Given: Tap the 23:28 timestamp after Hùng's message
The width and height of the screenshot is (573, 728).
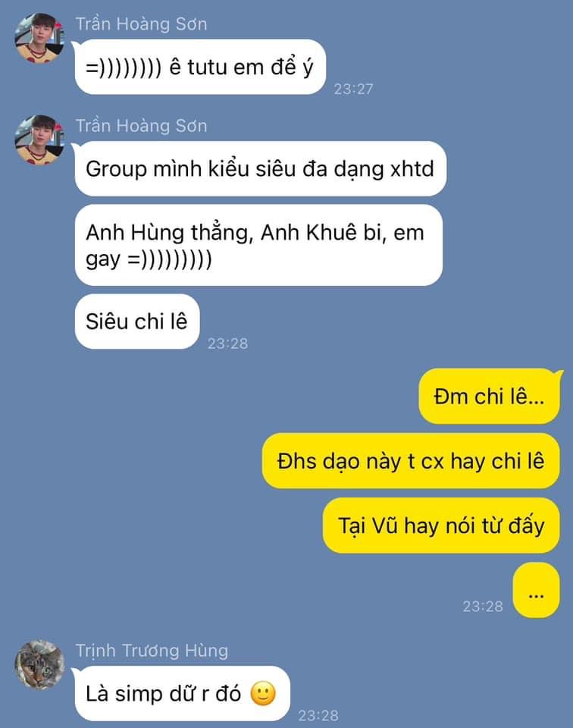Looking at the screenshot, I should pyautogui.click(x=318, y=715).
